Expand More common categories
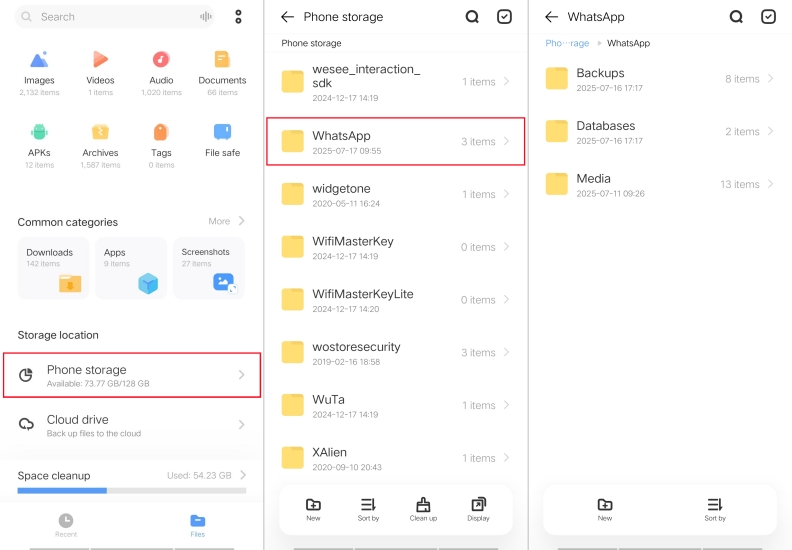This screenshot has height=550, width=792. tap(226, 221)
